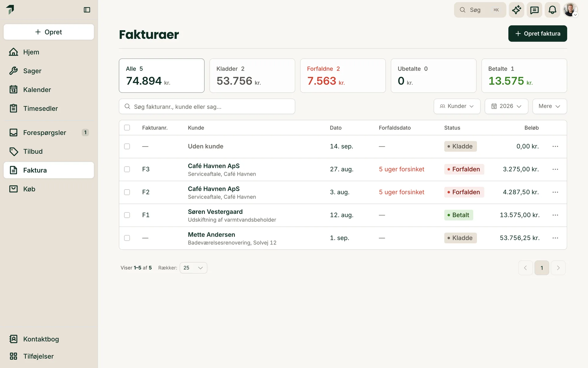Open the user profile avatar menu
The width and height of the screenshot is (588, 368).
coord(570,10)
